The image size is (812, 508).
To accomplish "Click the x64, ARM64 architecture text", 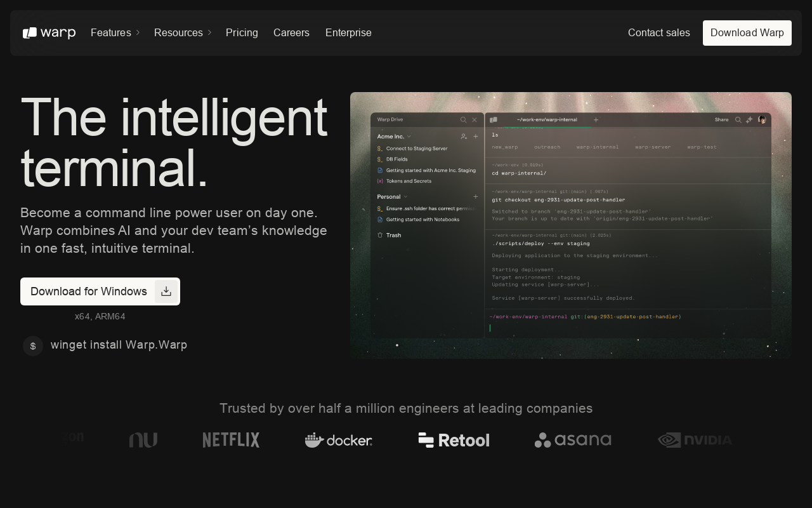I will coord(100,316).
